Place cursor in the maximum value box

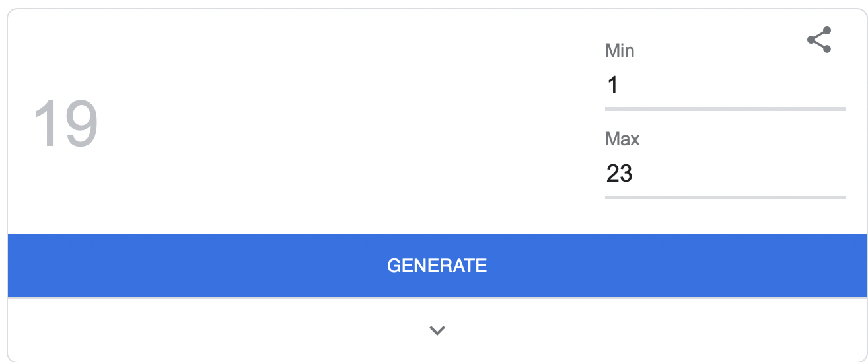click(725, 174)
